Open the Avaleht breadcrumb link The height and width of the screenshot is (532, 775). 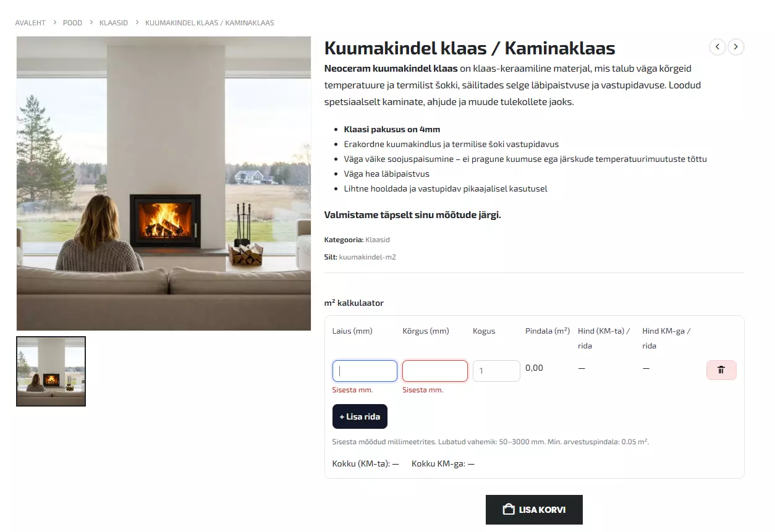click(30, 23)
